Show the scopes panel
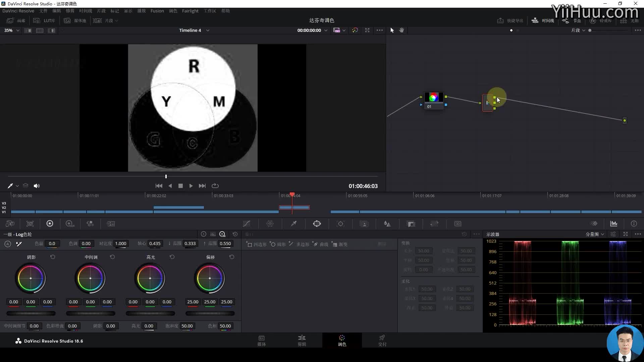Image resolution: width=644 pixels, height=362 pixels. tap(613, 224)
